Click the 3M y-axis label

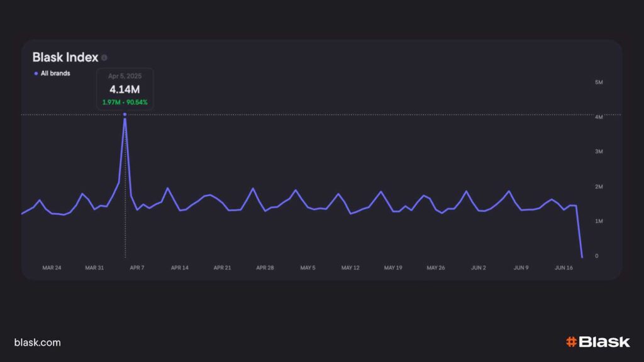(x=599, y=152)
